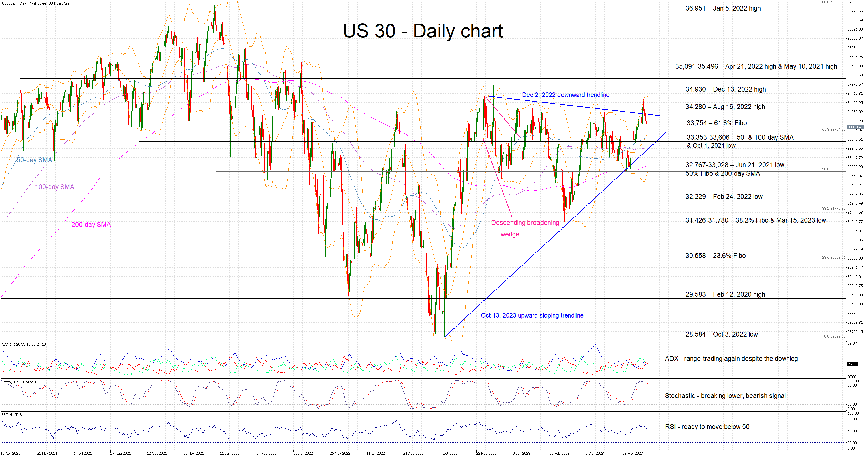Select the '28,584 – Oct 3, 2022 low' label
Screen dimensions: 868x457
[721, 335]
